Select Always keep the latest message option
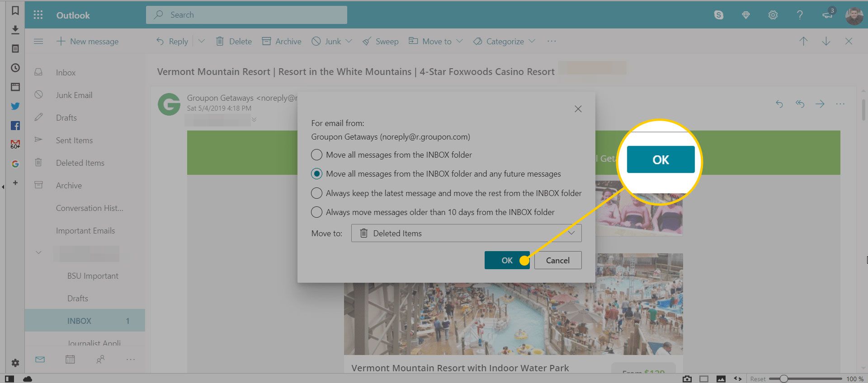 (446, 193)
